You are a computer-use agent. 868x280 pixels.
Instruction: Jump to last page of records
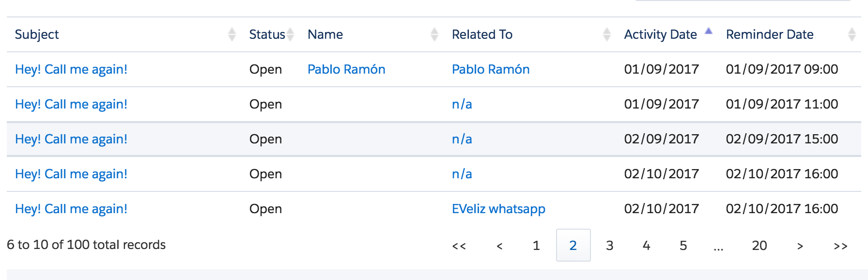pos(840,246)
